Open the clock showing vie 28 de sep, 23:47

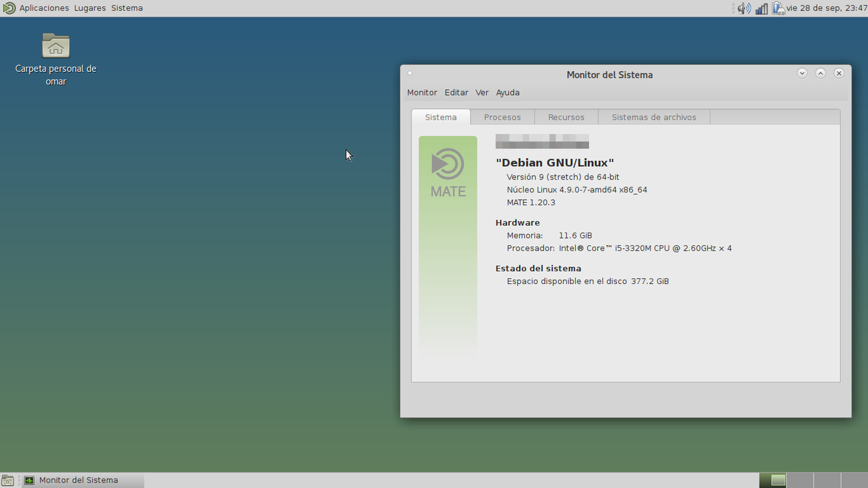tap(827, 8)
